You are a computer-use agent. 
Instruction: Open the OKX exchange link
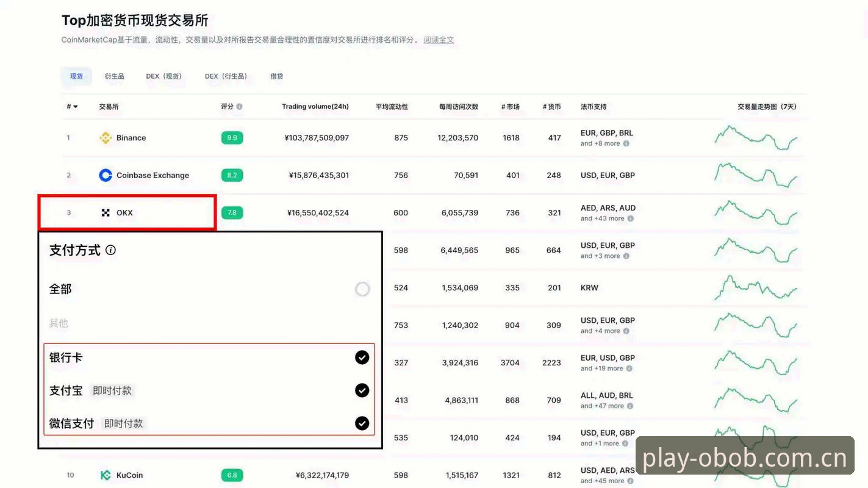point(124,213)
